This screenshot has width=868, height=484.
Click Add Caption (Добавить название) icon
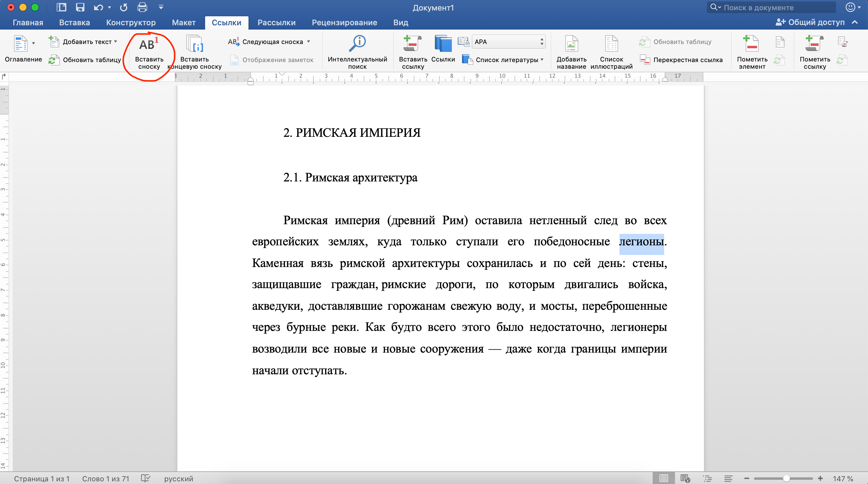[x=571, y=44]
